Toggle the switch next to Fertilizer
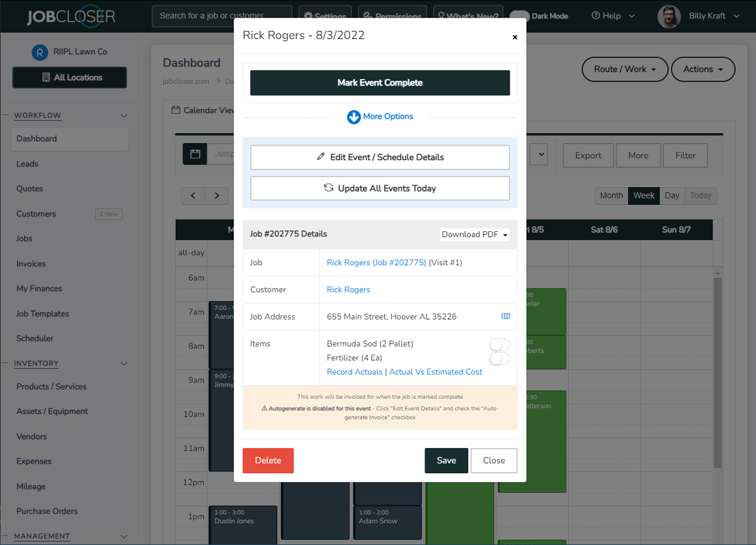Image resolution: width=756 pixels, height=545 pixels. 498,359
